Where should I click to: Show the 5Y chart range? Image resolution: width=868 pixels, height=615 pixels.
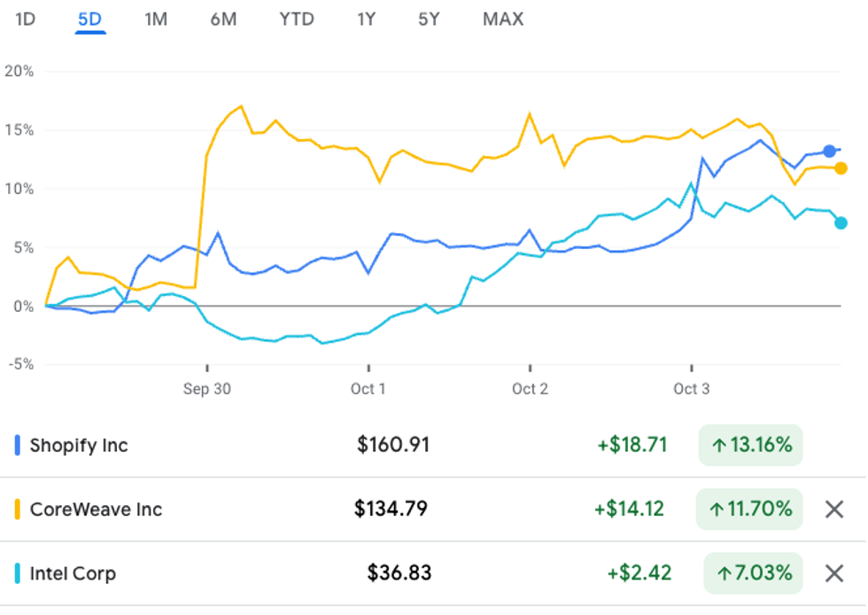click(429, 19)
